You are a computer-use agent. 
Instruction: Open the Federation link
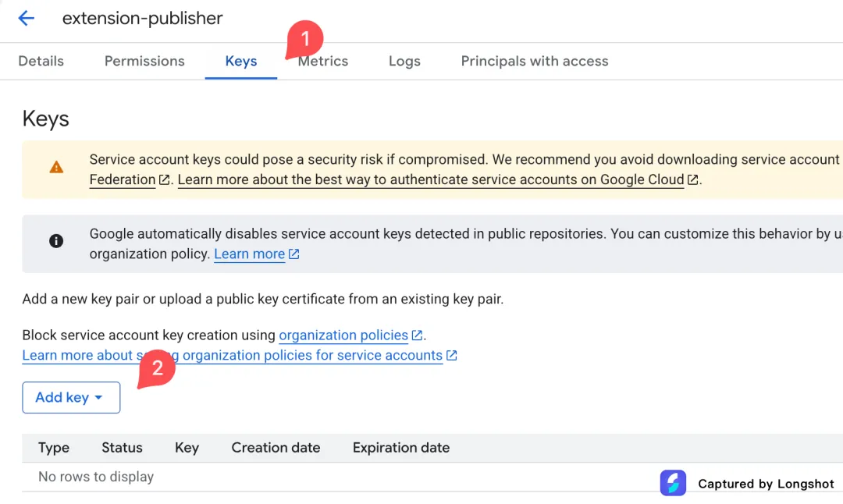[122, 180]
